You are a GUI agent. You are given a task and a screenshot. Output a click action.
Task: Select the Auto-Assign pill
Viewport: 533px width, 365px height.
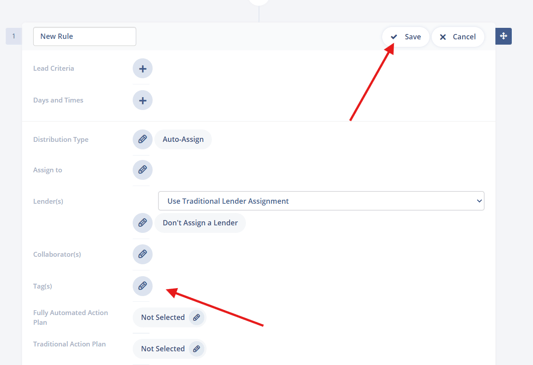(x=183, y=139)
